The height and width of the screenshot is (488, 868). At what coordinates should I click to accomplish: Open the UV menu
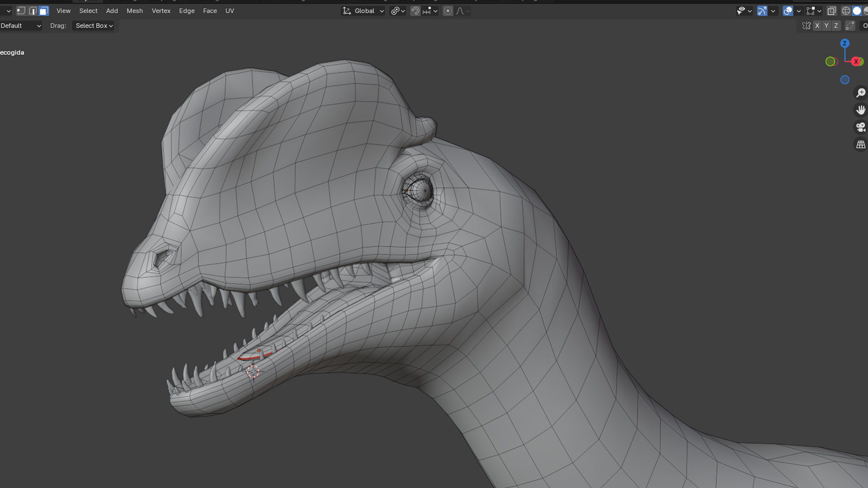229,11
